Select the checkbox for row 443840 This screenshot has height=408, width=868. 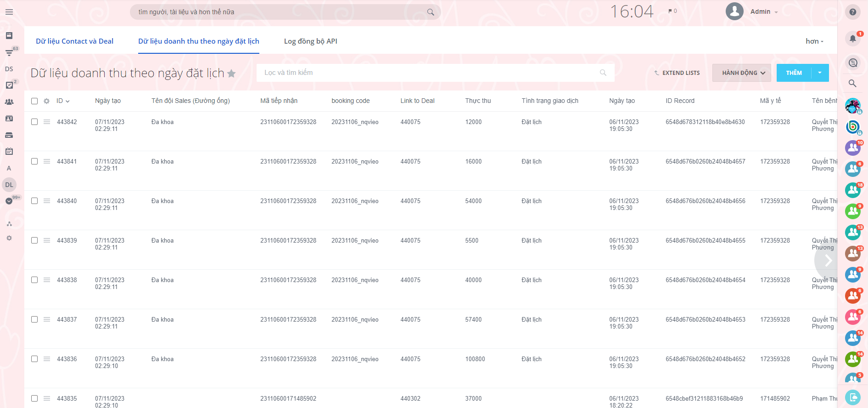[x=34, y=201]
